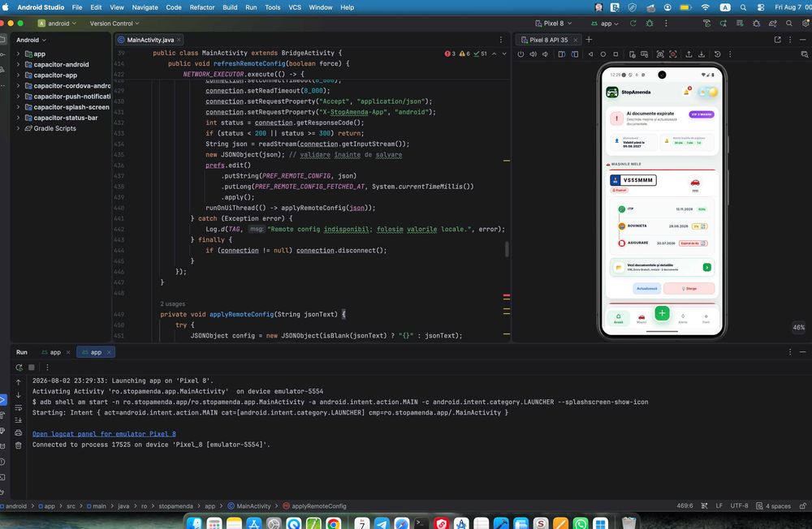Click the UTF-8 encoding status item
Screen dimensions: 812x529
click(x=739, y=505)
